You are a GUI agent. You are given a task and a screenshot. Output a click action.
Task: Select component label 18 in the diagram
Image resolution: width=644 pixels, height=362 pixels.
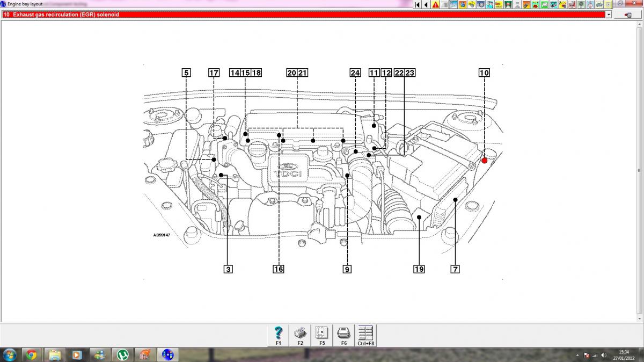256,73
